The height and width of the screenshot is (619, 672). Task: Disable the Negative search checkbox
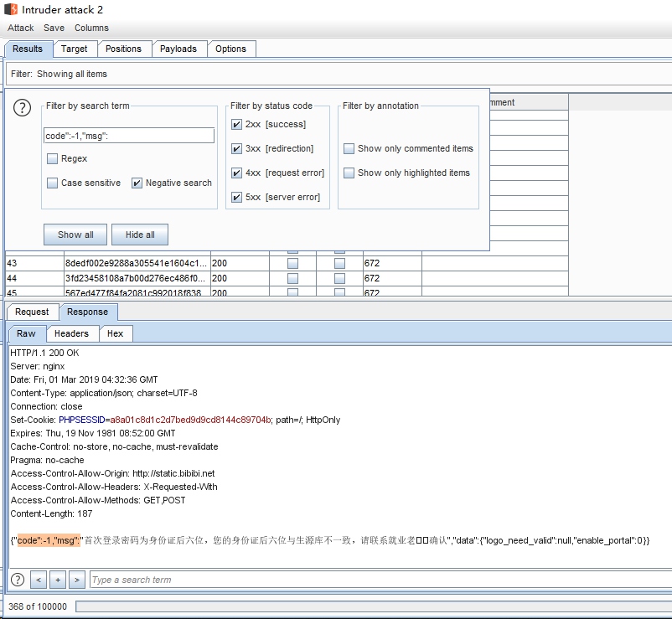click(x=137, y=183)
